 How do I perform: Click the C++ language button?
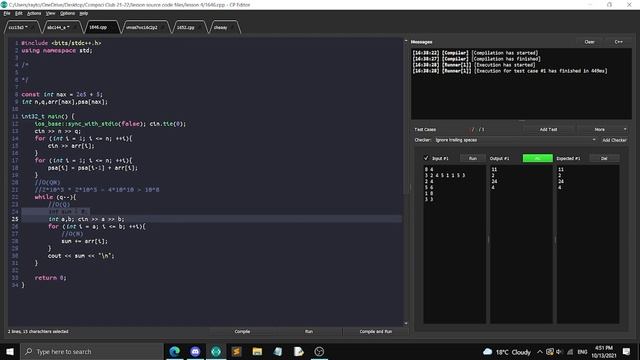point(618,42)
